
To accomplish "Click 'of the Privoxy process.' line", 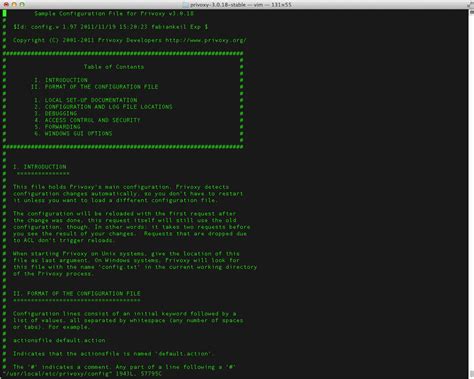I will 54,274.
